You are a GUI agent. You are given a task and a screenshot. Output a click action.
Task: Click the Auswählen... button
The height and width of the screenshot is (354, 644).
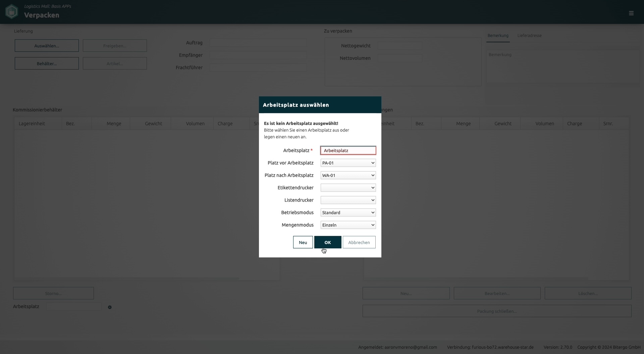click(x=47, y=46)
